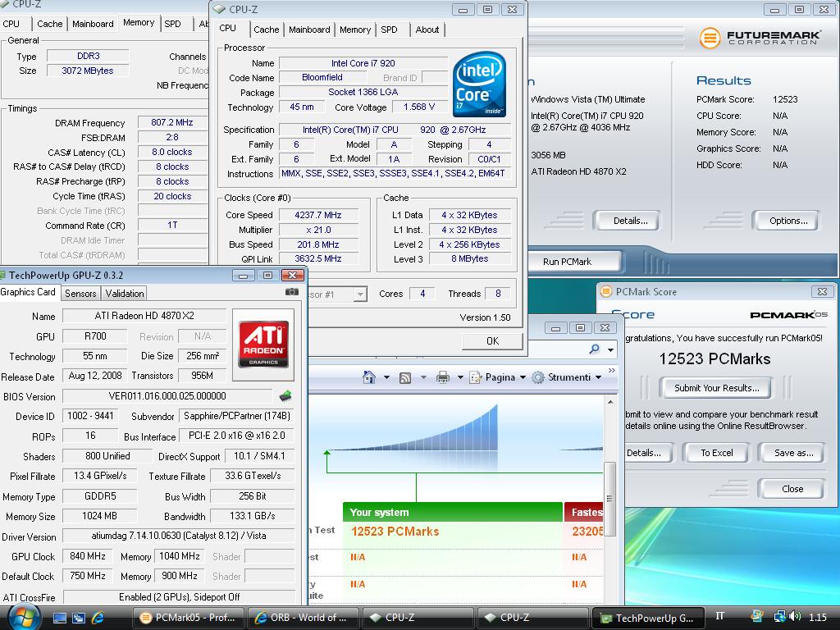Click the volume speaker tray icon
Viewport: 840px width, 630px height.
[x=795, y=617]
